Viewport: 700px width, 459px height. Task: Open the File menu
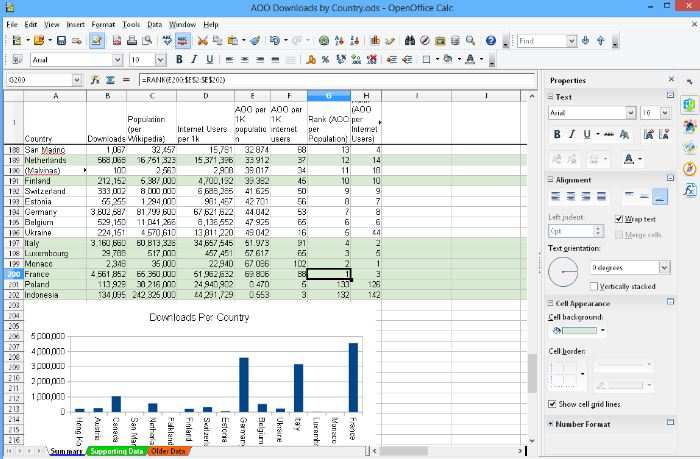pos(12,25)
